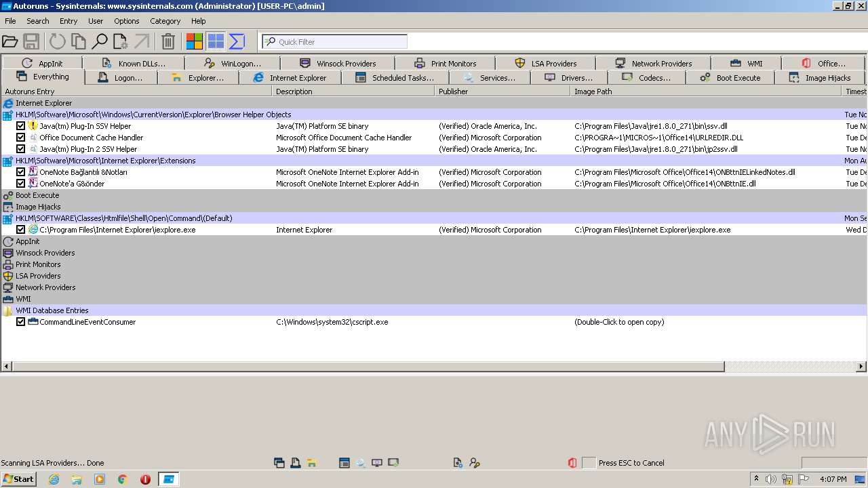Image resolution: width=868 pixels, height=488 pixels.
Task: Click the Start button
Action: point(19,479)
